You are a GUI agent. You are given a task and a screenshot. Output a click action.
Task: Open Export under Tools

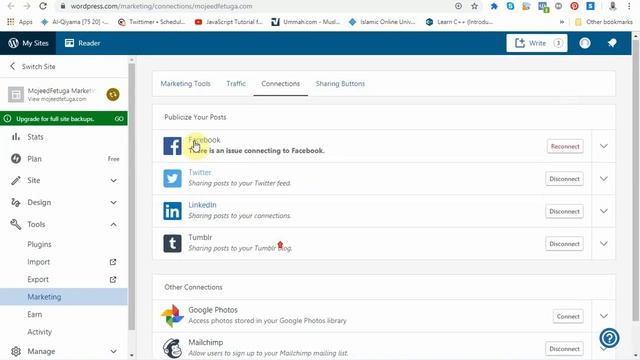pyautogui.click(x=38, y=280)
